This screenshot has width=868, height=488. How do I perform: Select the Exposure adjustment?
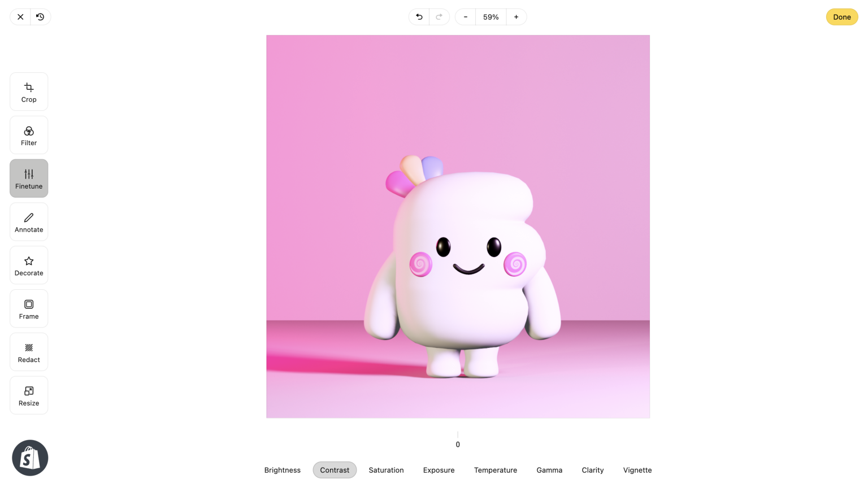[x=439, y=470]
